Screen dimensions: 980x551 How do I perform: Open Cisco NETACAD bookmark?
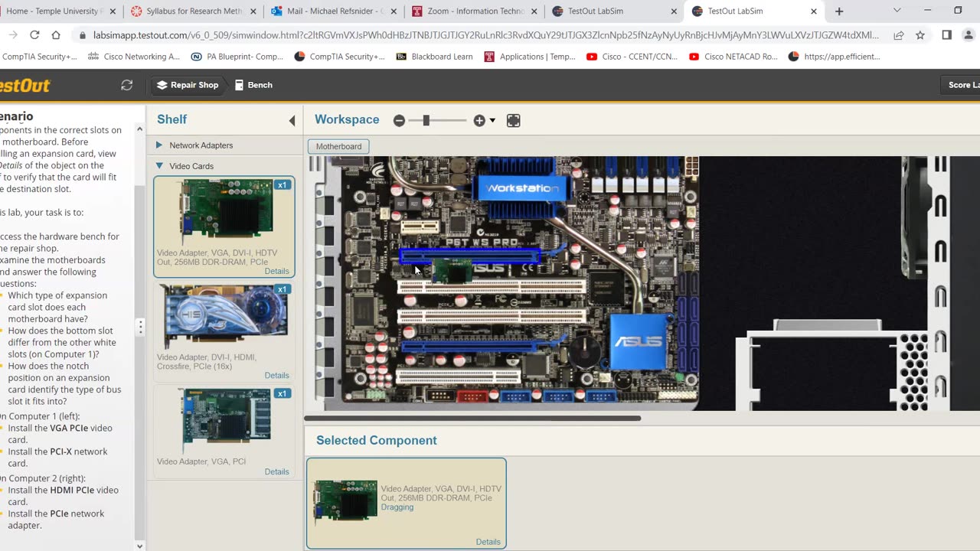733,57
